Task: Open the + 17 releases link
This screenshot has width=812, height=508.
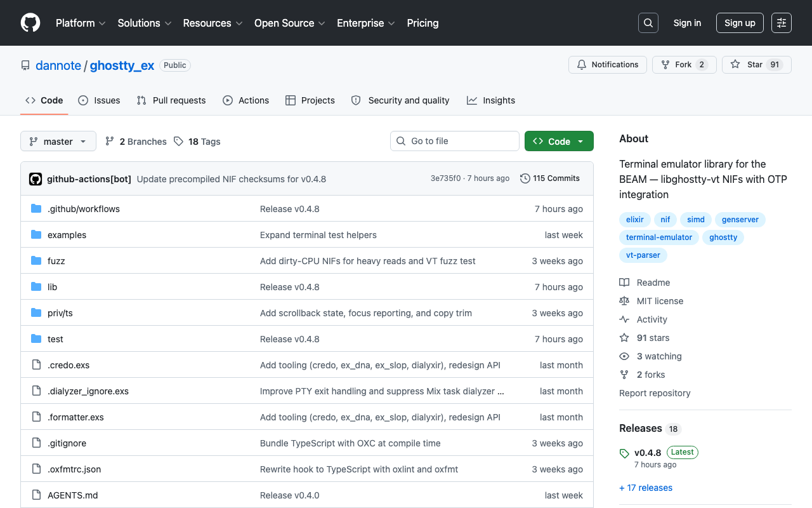Action: [x=646, y=488]
